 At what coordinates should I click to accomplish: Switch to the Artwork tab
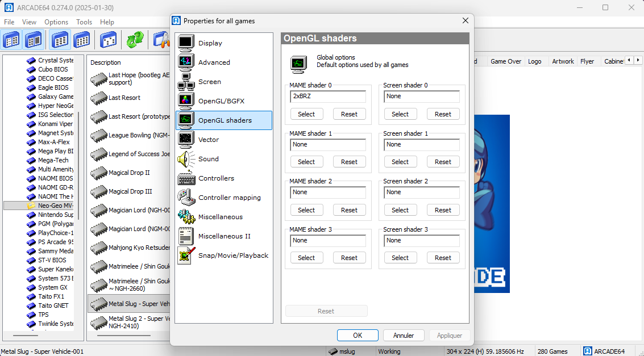[x=563, y=61]
